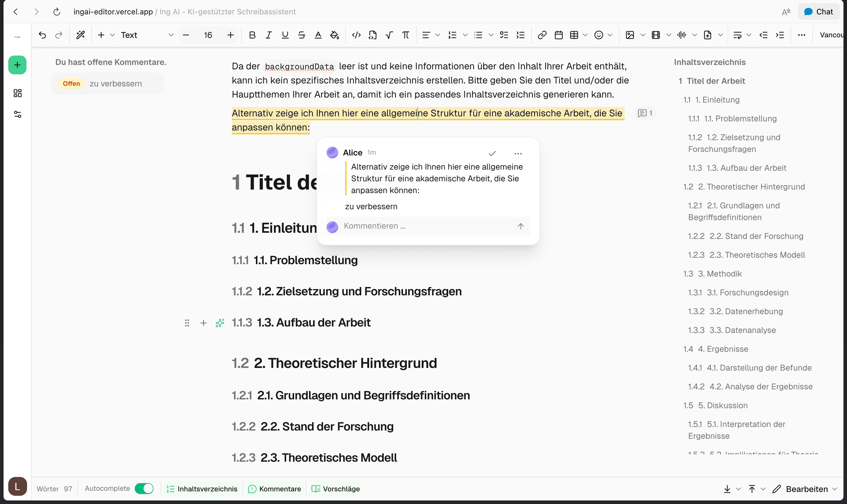This screenshot has height=504, width=847.
Task: Mark the open comment as resolved via Offen badge
Action: pyautogui.click(x=71, y=83)
